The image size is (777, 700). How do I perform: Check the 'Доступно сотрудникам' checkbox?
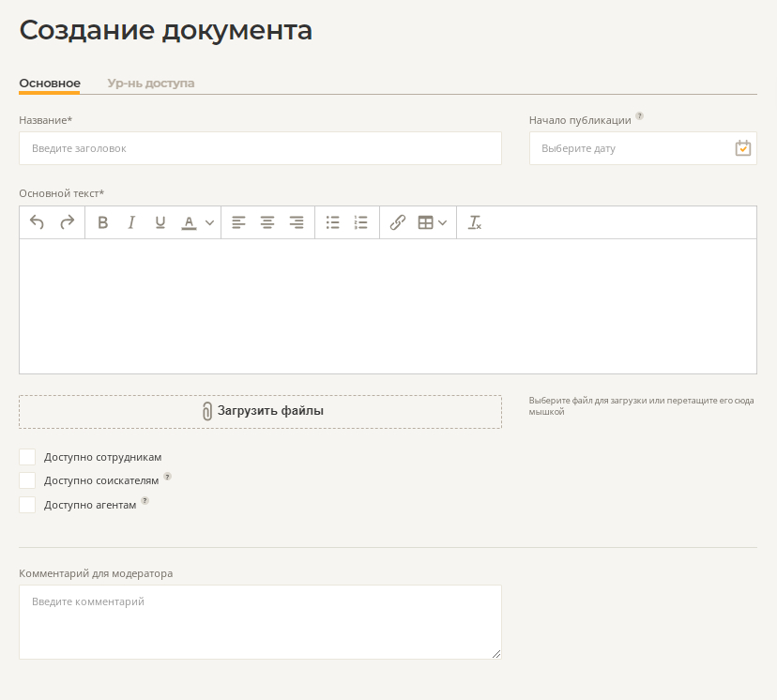(27, 457)
